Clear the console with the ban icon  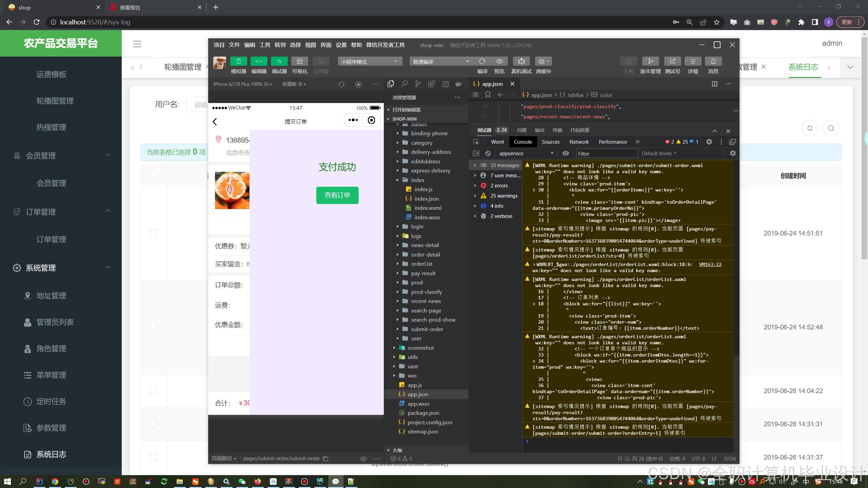(x=488, y=153)
